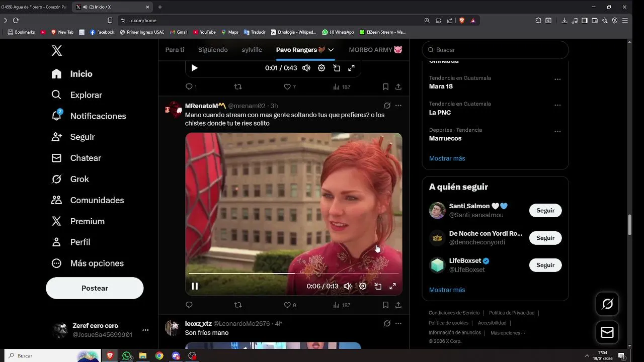The image size is (644, 362).
Task: Enter fullscreen on the Spider-Man video
Action: click(x=393, y=286)
